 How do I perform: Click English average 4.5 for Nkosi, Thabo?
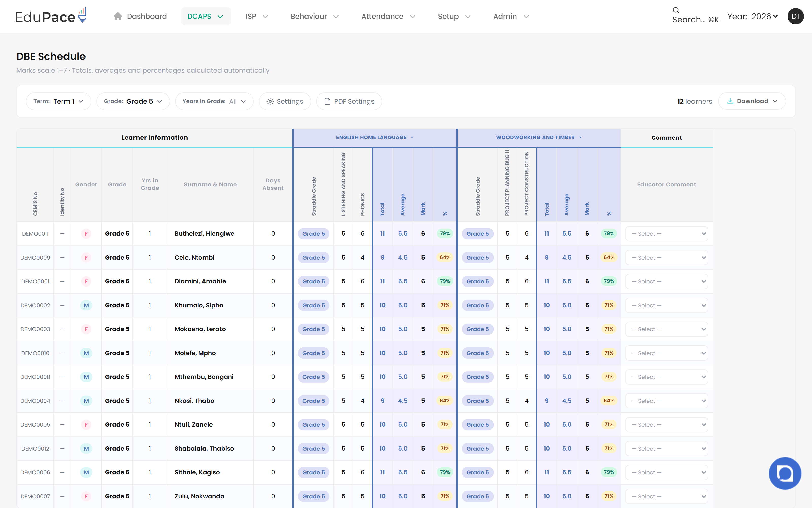pos(403,401)
